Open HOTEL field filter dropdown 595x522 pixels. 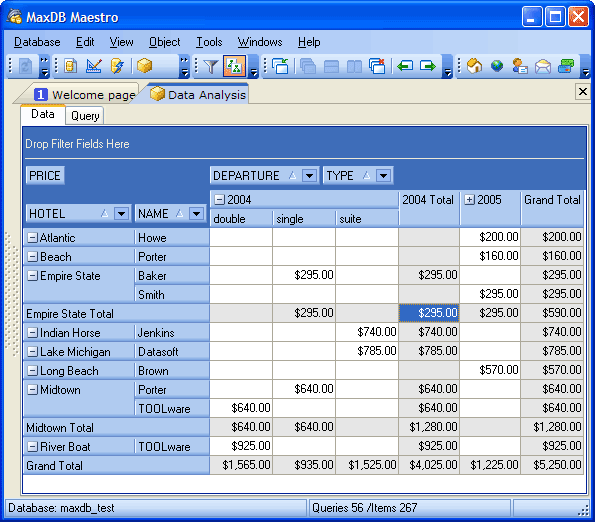tap(121, 214)
